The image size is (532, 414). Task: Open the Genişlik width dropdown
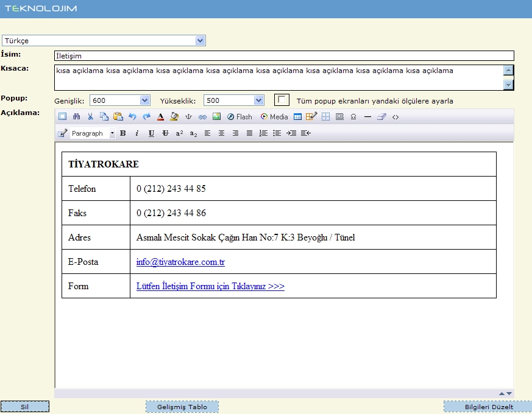(120, 100)
